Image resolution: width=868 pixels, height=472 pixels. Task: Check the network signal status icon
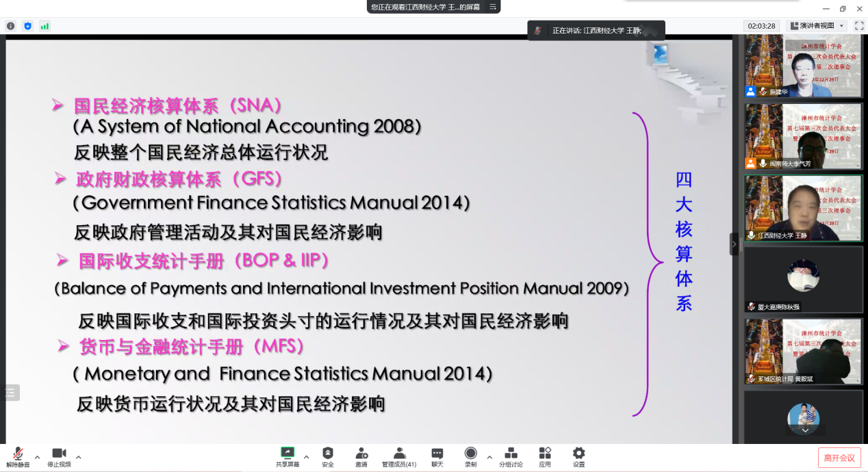coord(44,26)
